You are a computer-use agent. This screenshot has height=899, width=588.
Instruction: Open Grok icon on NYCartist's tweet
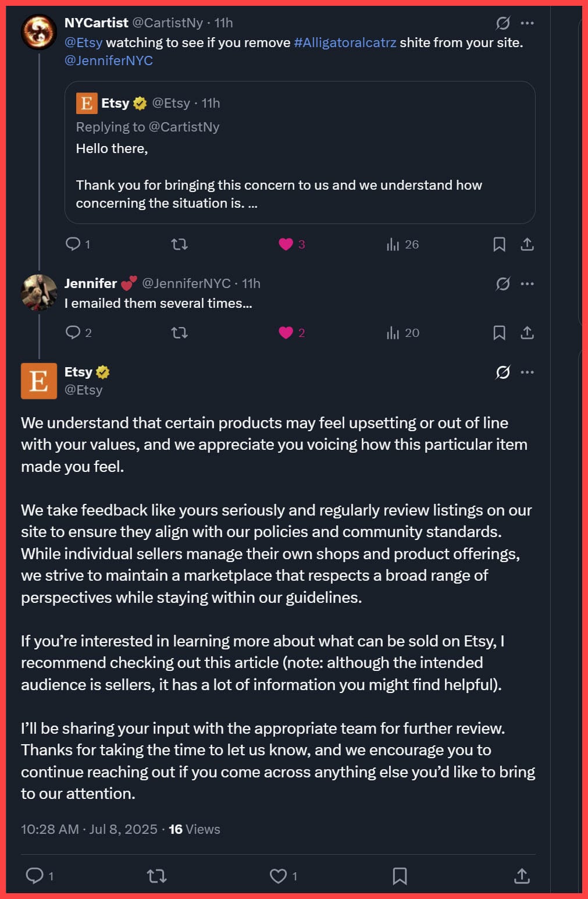pyautogui.click(x=503, y=23)
